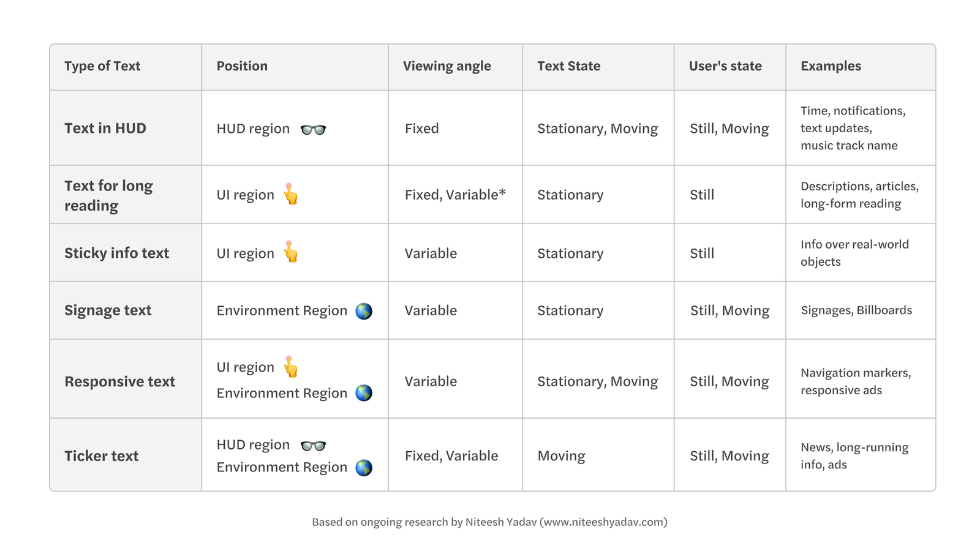Click the Fixed, Variable* viewing angle cell

(x=455, y=195)
